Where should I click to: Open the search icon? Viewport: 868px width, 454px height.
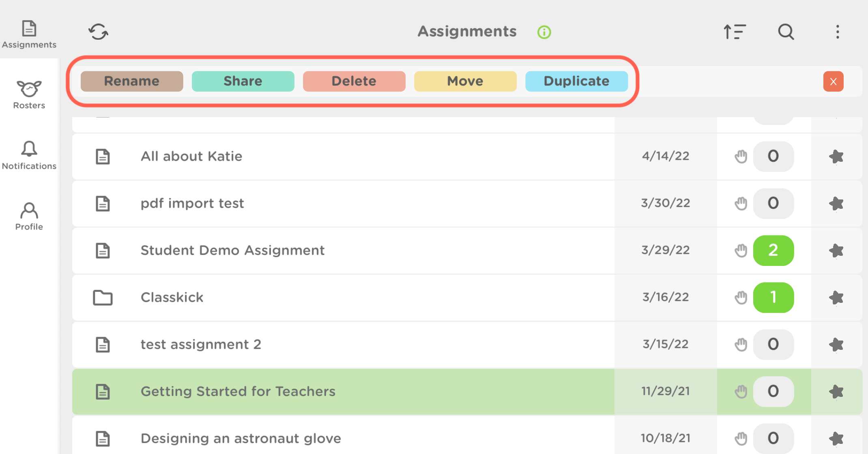(x=786, y=32)
